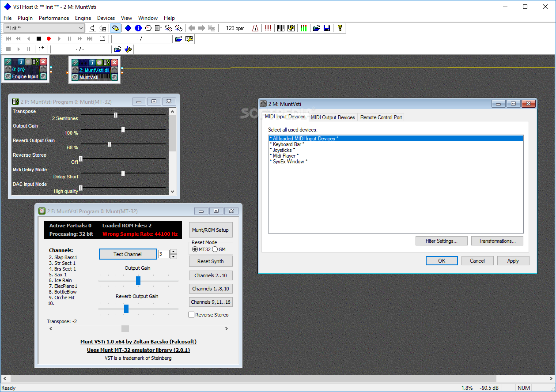This screenshot has height=392, width=556.
Task: Click the info icon on the Engine Input module
Action: 21,62
